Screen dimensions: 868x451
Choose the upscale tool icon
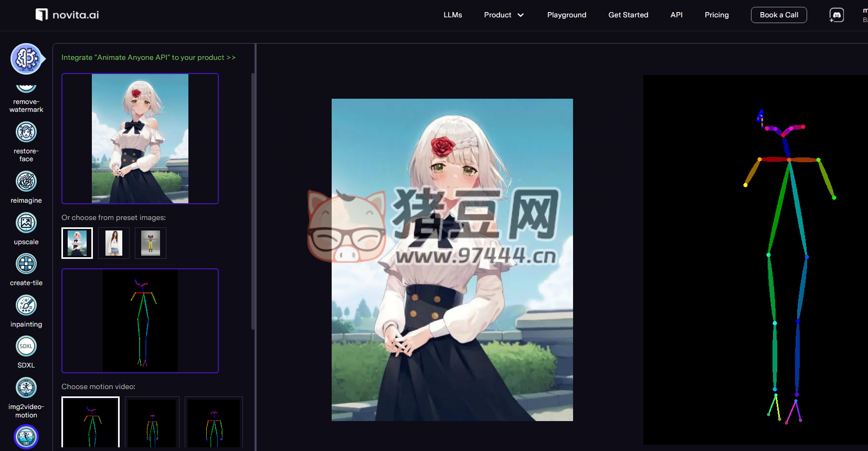tap(26, 223)
